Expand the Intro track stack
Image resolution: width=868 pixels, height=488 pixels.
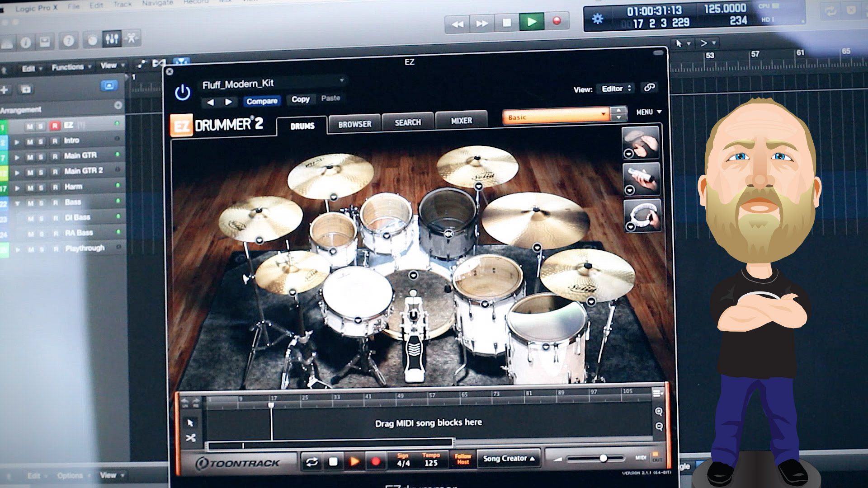(17, 142)
